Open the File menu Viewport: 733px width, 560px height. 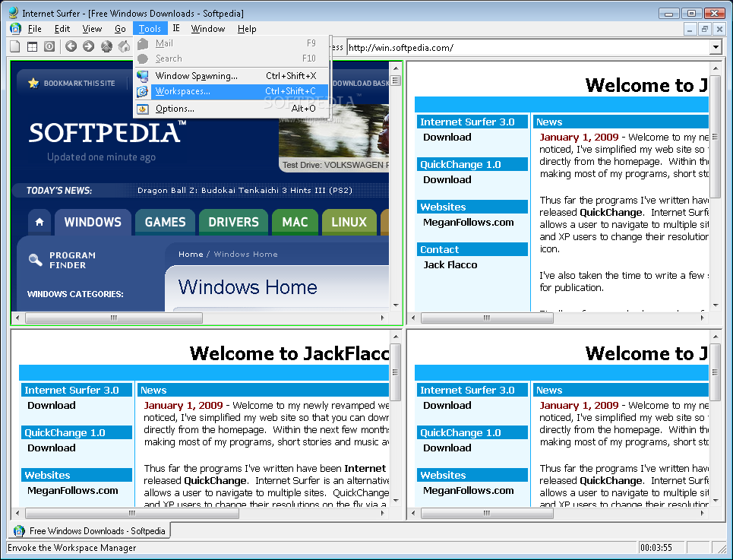[x=35, y=29]
